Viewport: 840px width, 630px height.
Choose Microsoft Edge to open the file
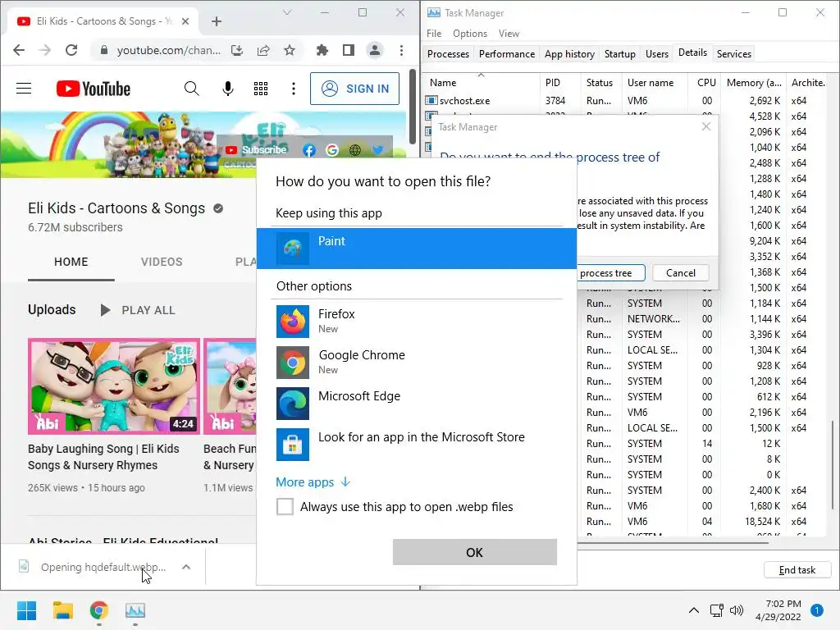[x=417, y=403]
